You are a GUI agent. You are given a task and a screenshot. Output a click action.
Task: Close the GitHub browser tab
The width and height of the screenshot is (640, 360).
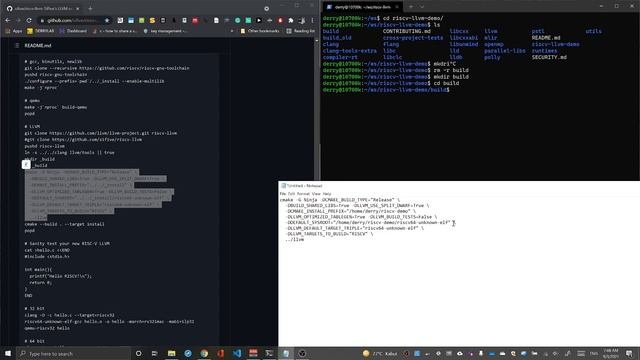[x=78, y=8]
